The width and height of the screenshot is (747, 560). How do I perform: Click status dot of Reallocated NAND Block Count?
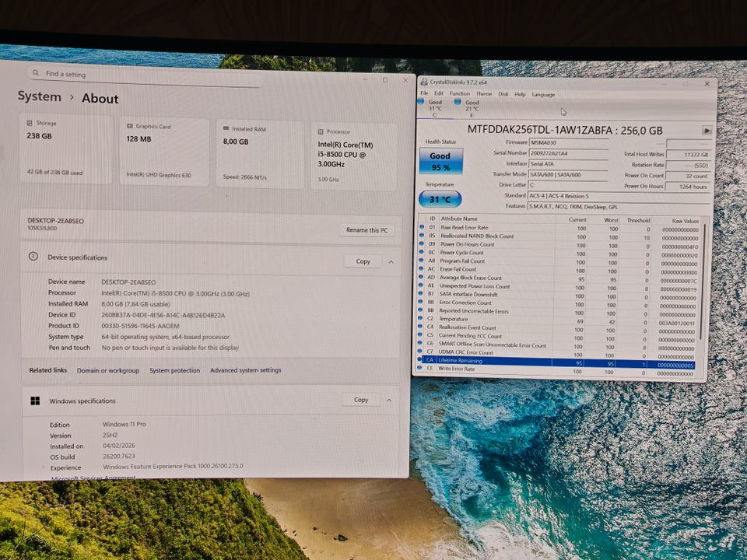coord(422,235)
